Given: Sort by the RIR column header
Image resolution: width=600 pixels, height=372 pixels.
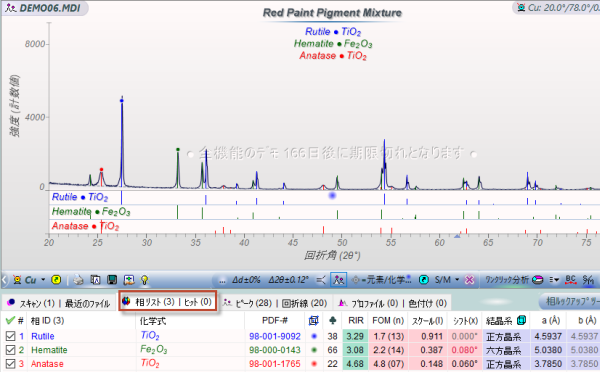Looking at the screenshot, I should pos(355,320).
